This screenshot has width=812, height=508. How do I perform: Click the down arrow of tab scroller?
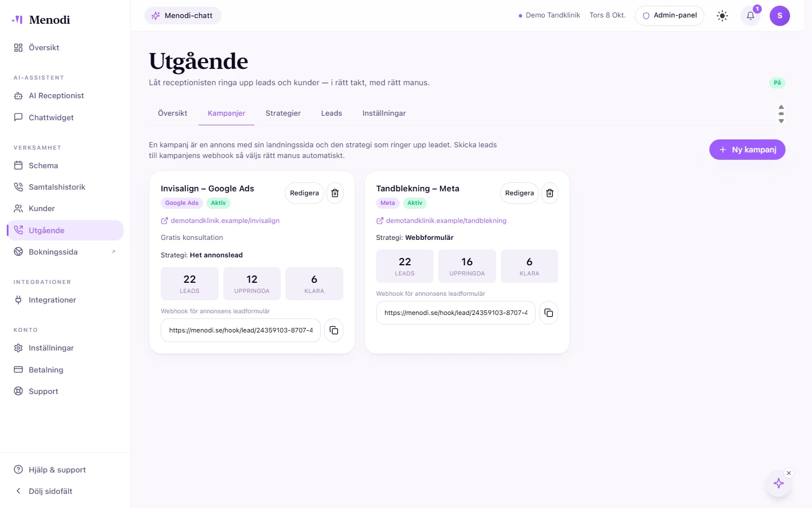click(x=781, y=121)
